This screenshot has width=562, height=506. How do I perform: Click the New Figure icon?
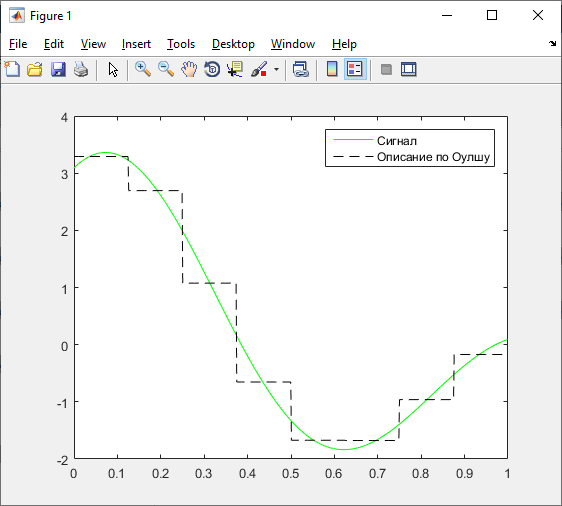coord(12,69)
